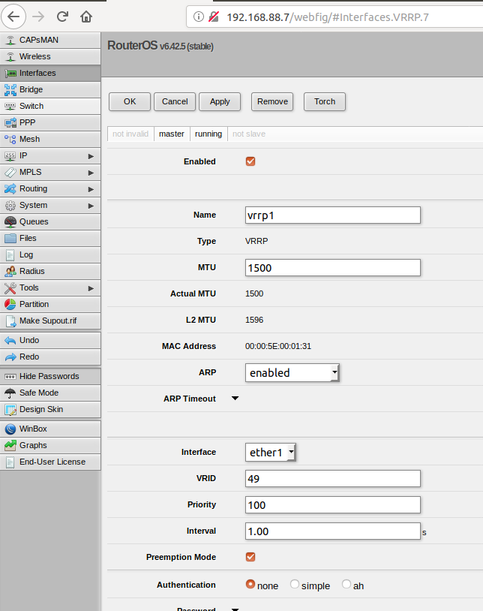The width and height of the screenshot is (483, 611).
Task: Open Bridge via its sidebar icon
Action: pyautogui.click(x=11, y=90)
